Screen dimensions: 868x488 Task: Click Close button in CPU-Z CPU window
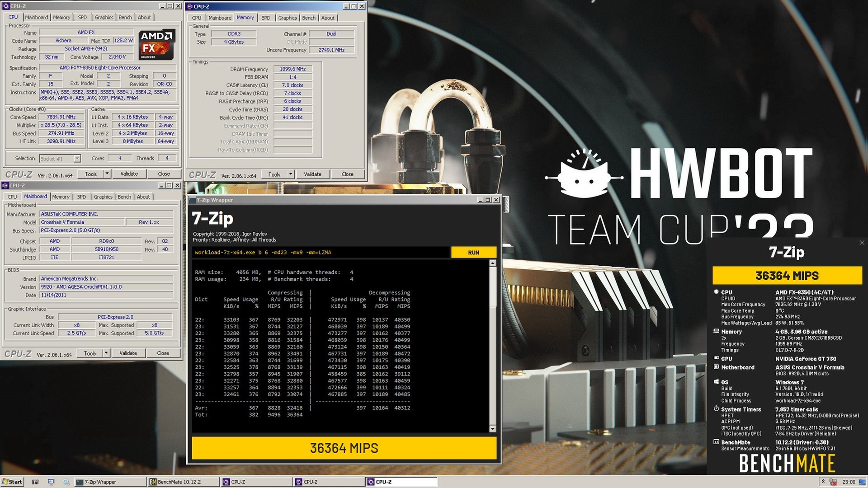(x=164, y=174)
